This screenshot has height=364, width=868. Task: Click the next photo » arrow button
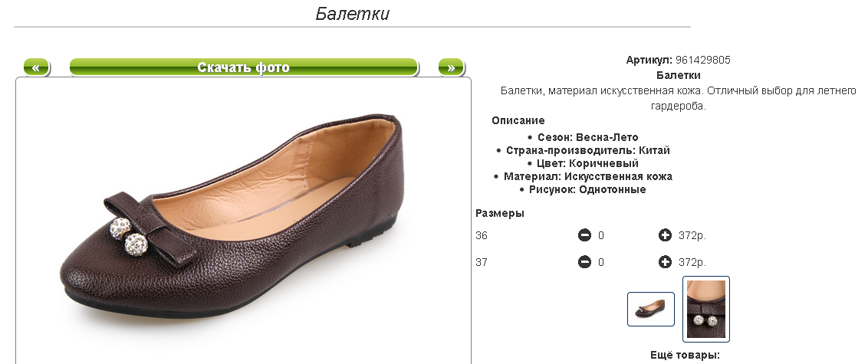(x=451, y=67)
